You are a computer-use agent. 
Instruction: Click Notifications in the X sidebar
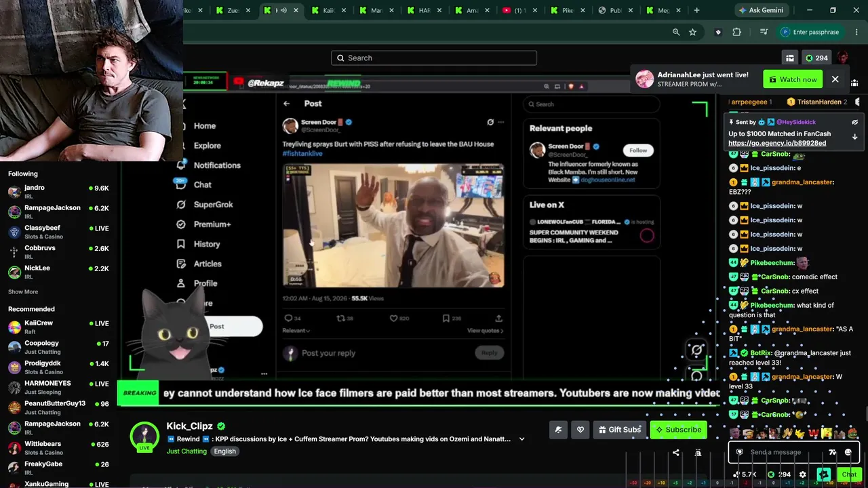217,165
